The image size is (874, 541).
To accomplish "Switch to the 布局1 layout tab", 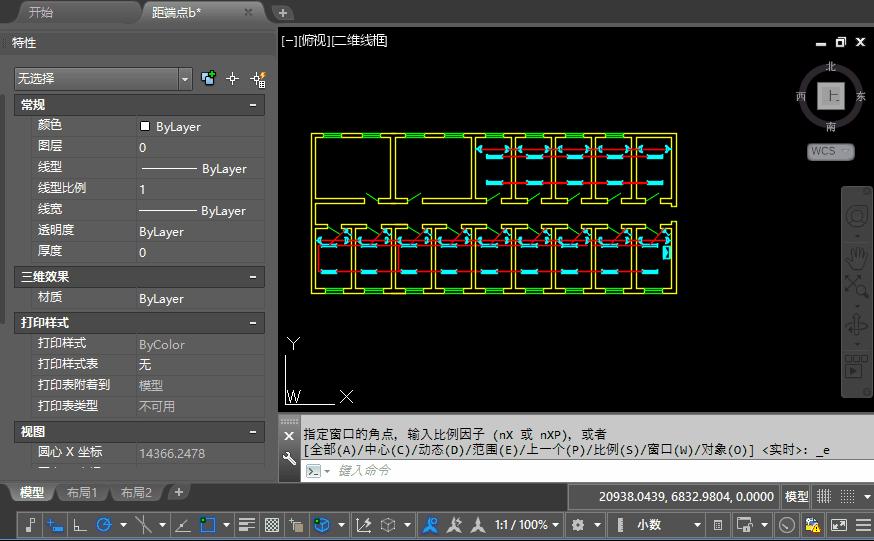I will pyautogui.click(x=81, y=493).
